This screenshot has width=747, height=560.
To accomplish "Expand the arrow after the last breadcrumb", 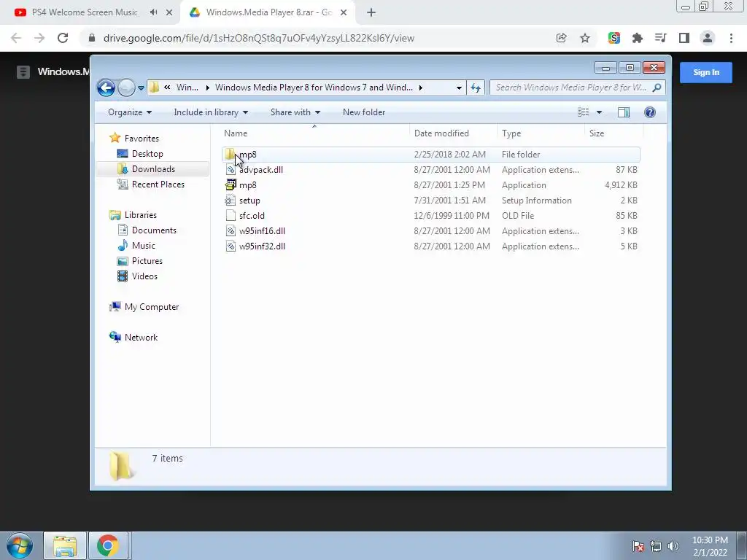I will pyautogui.click(x=421, y=87).
